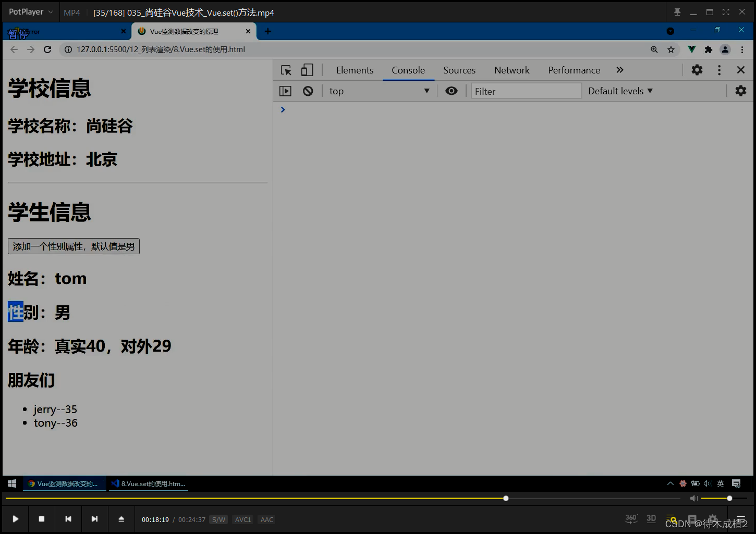Open VS Code taskbar item 8.Vue.set的使用.htm...

pos(149,483)
